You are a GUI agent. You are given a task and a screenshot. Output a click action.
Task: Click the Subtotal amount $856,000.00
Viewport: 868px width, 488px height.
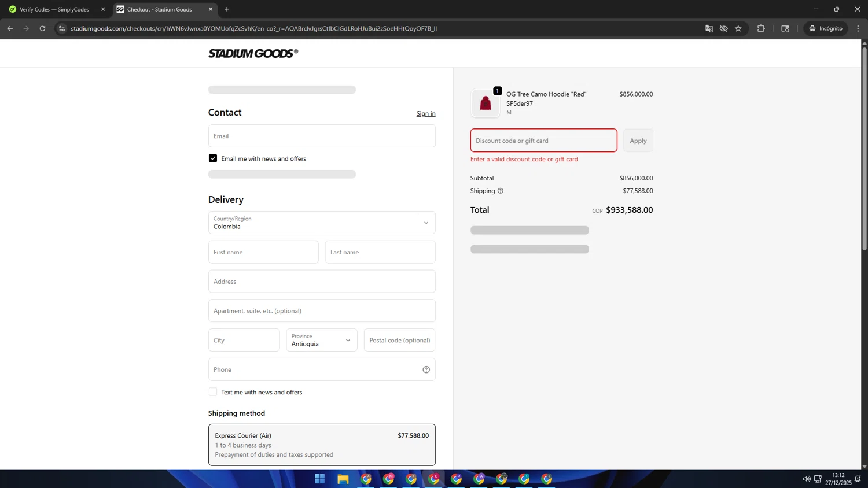[x=636, y=178]
